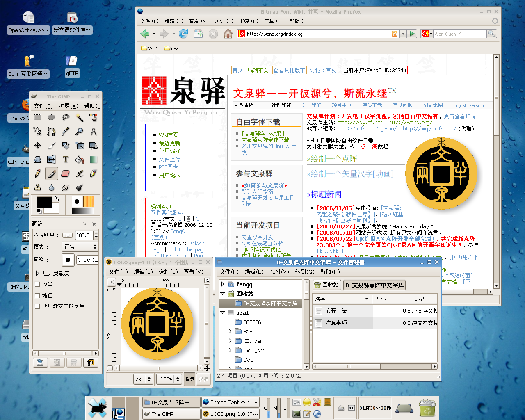Open the 100% zoom dropdown in LOGO.png window
The width and height of the screenshot is (525, 420).
point(169,379)
